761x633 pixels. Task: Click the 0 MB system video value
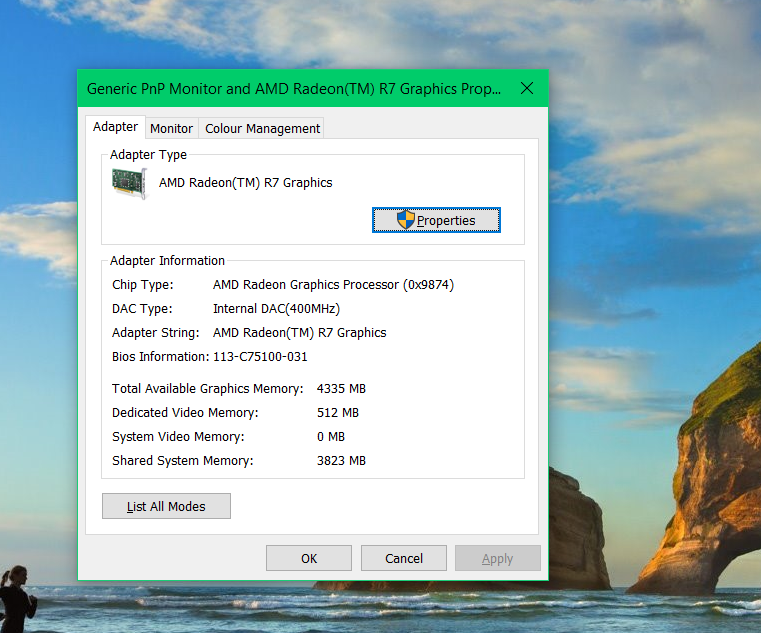pos(331,437)
